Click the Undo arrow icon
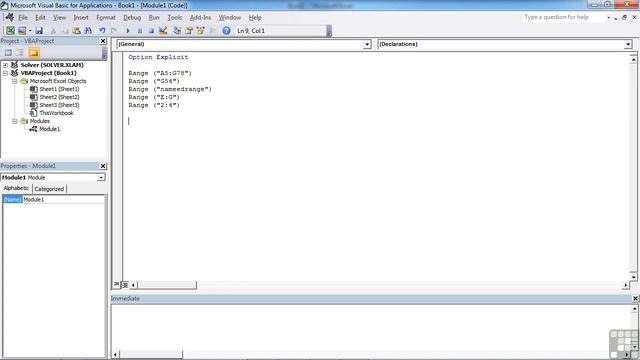640x360 pixels. [x=102, y=31]
